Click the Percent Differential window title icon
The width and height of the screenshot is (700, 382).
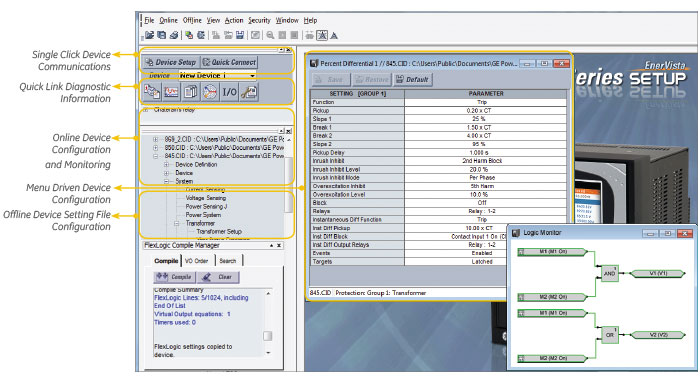pyautogui.click(x=314, y=63)
